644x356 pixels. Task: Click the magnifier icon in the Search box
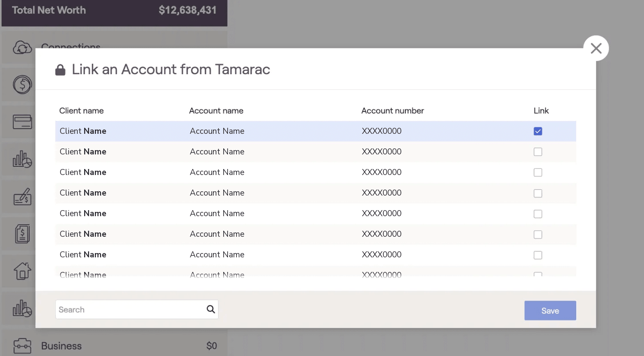click(x=211, y=309)
